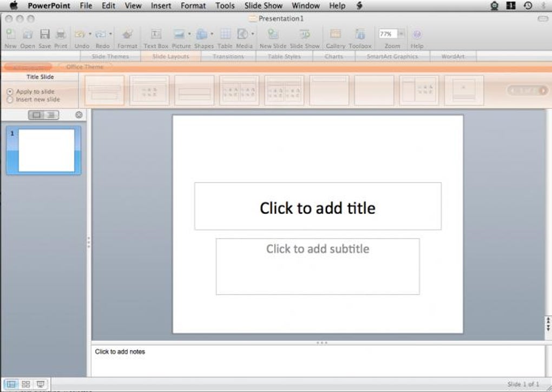Open the File menu
This screenshot has height=392, width=552.
tap(86, 5)
